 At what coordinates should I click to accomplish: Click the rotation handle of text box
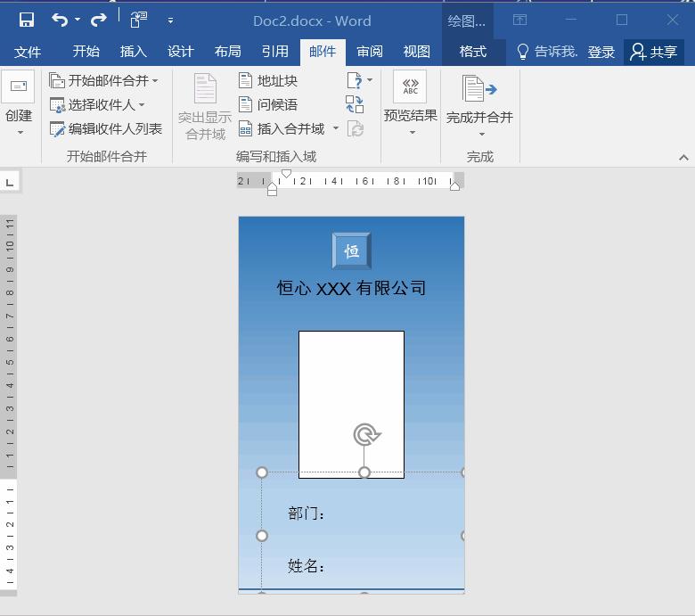point(366,435)
